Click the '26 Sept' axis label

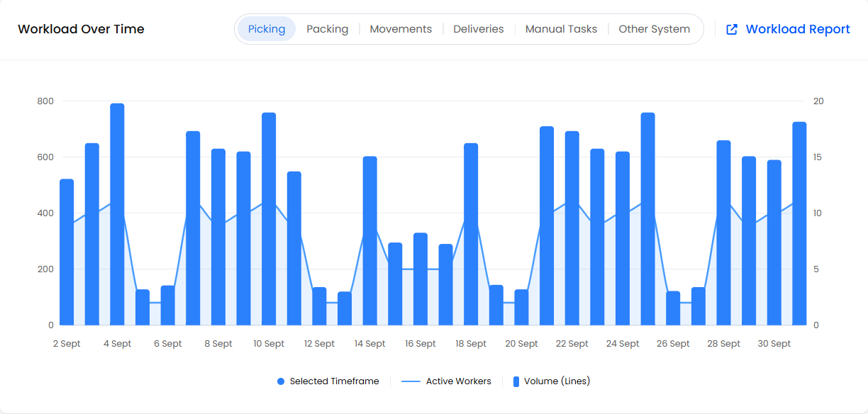(x=673, y=344)
